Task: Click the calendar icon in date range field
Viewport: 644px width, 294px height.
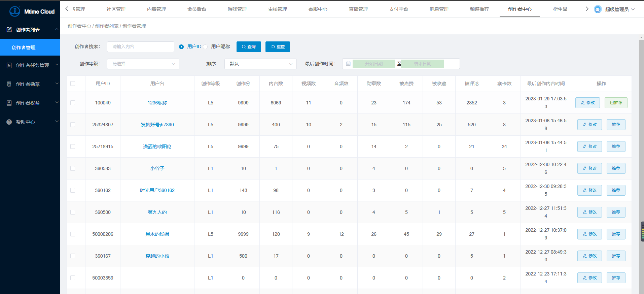Action: (x=348, y=64)
